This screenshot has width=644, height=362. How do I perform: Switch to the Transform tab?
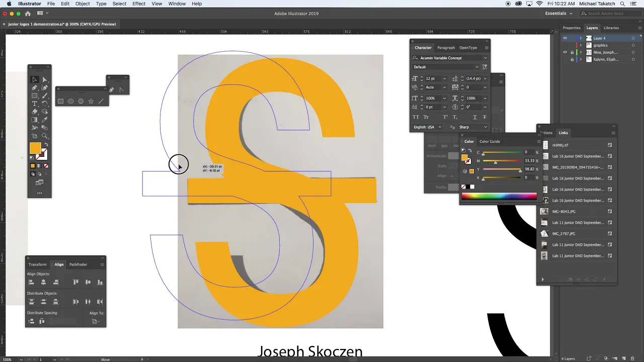38,264
